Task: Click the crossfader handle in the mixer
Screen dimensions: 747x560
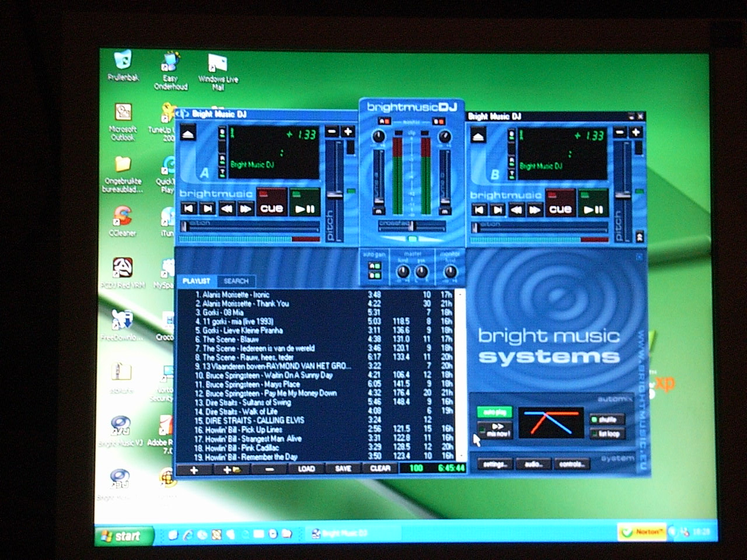Action: coord(411,226)
